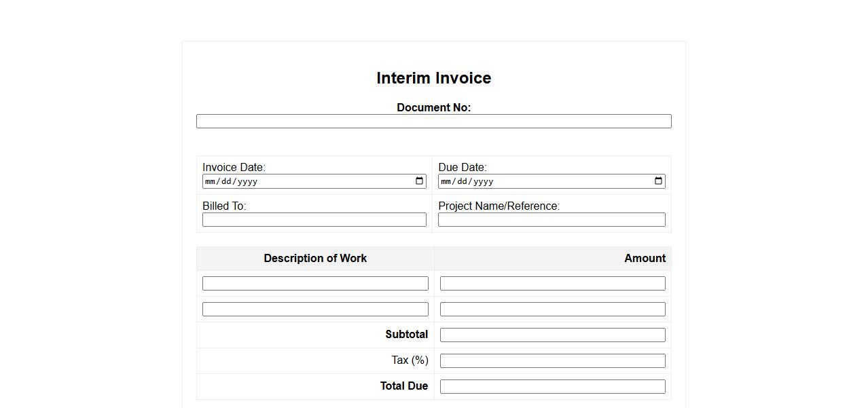Select year segment of Invoice Date

(247, 182)
